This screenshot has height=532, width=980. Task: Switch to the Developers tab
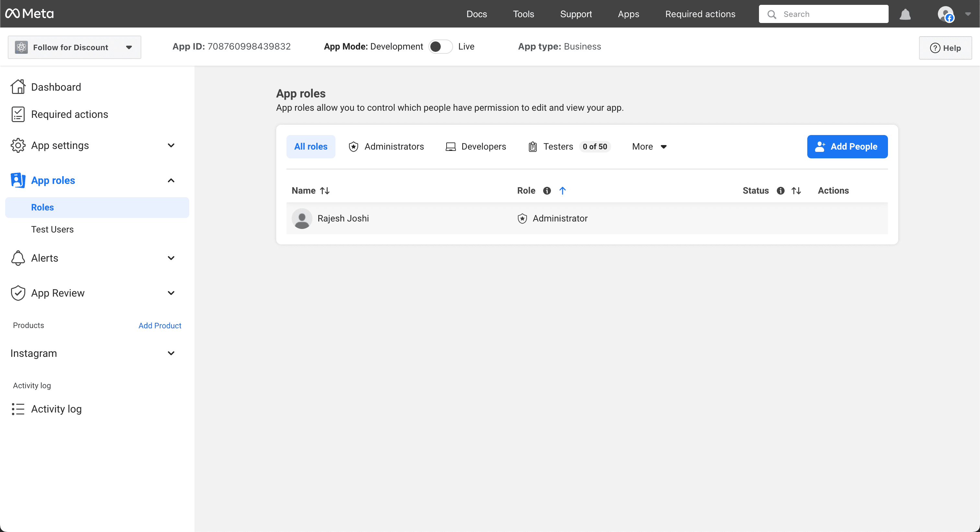(475, 147)
